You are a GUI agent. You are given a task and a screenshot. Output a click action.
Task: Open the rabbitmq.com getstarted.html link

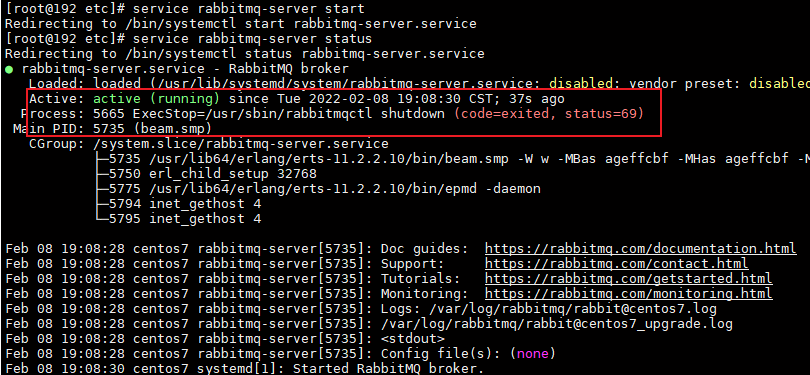(x=629, y=279)
